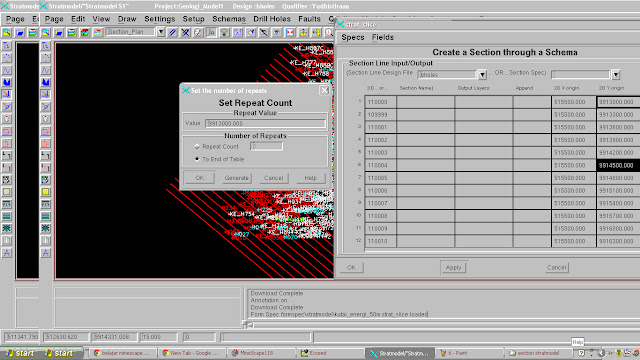The height and width of the screenshot is (360, 640).
Task: Click the Section_Plan combo box field
Action: click(130, 32)
